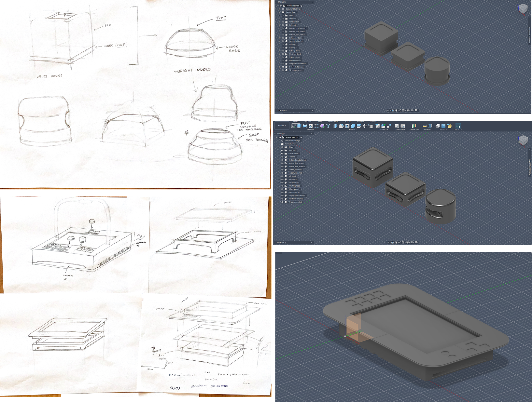
Task: Click Offset Plane icon in CONSTRUCT group
Action: click(x=414, y=126)
